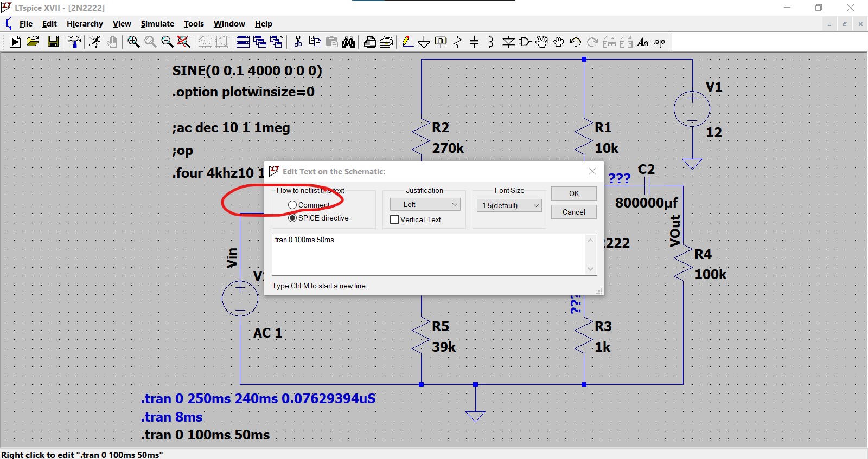This screenshot has width=868, height=459.
Task: Open the Component gate icon
Action: pos(525,42)
